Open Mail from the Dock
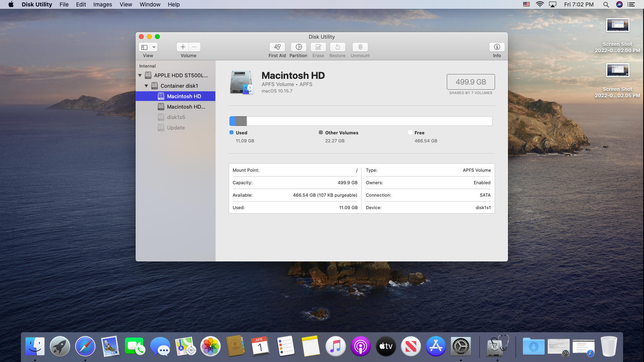Screen dimensions: 644x362 (110, 346)
